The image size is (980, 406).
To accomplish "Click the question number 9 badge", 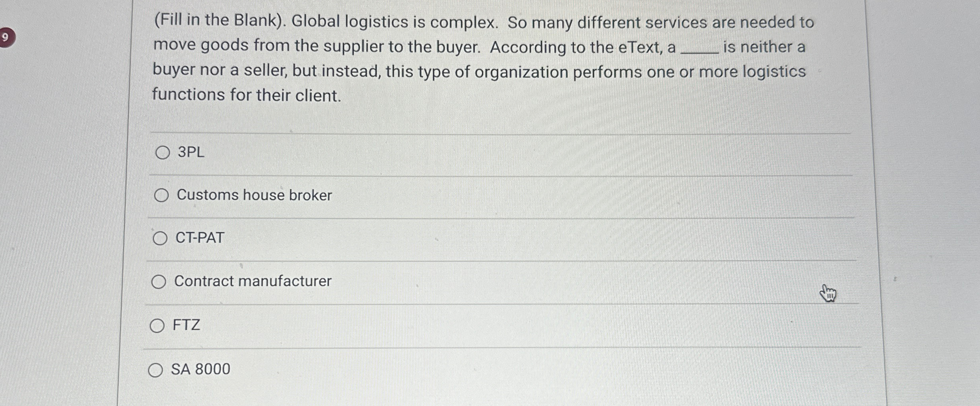I will (6, 37).
